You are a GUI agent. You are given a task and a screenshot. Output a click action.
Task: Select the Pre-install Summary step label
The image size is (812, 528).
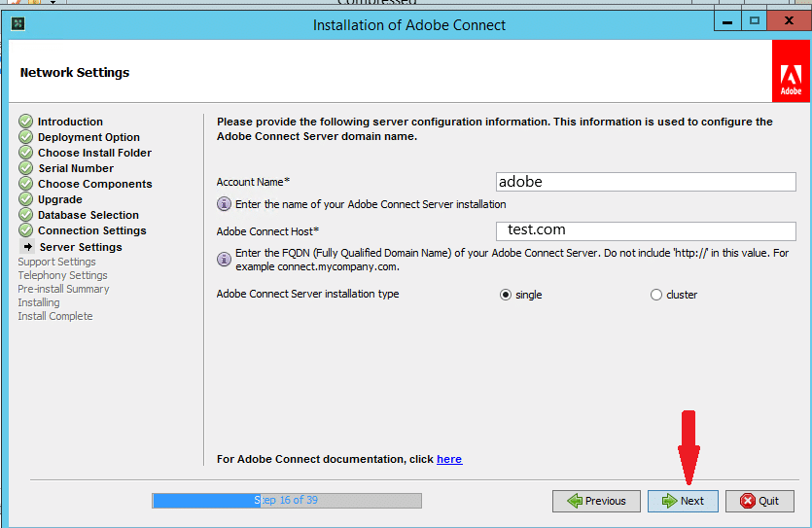[64, 289]
